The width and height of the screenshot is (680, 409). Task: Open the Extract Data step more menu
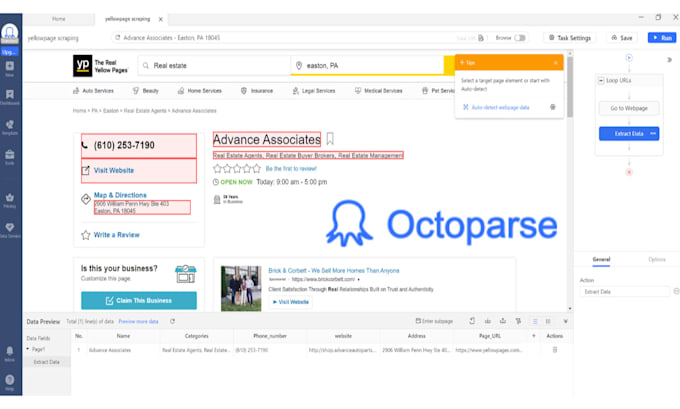653,134
